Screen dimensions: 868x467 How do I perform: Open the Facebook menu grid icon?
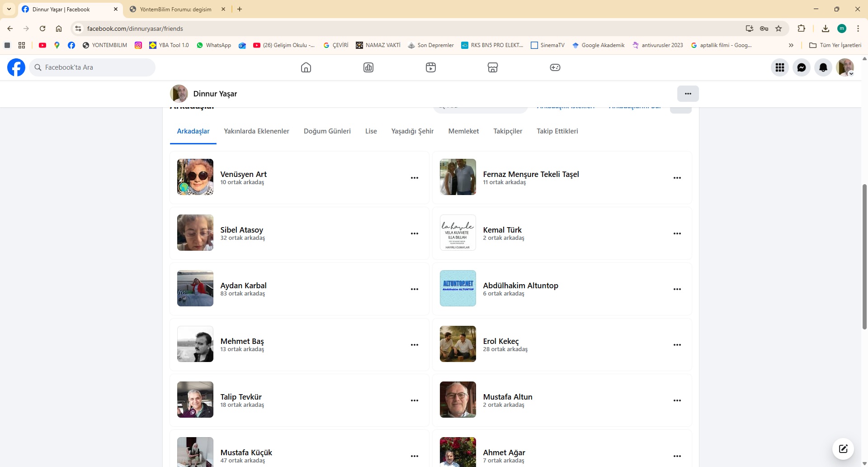(x=779, y=67)
